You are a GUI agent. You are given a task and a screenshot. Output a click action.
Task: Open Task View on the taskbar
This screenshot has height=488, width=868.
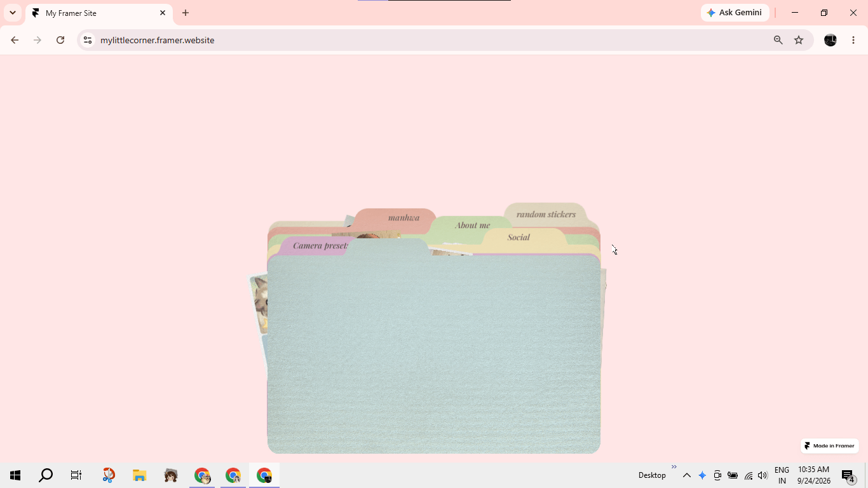coord(76,475)
